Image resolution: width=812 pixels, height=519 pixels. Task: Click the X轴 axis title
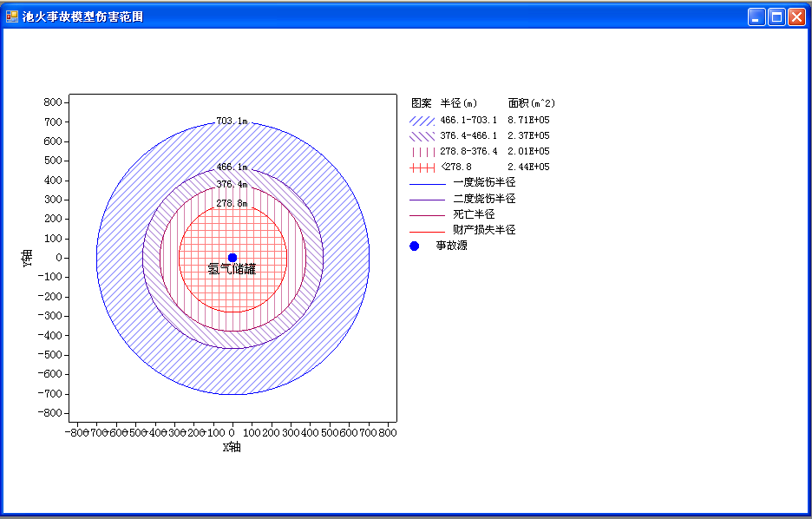coord(232,447)
